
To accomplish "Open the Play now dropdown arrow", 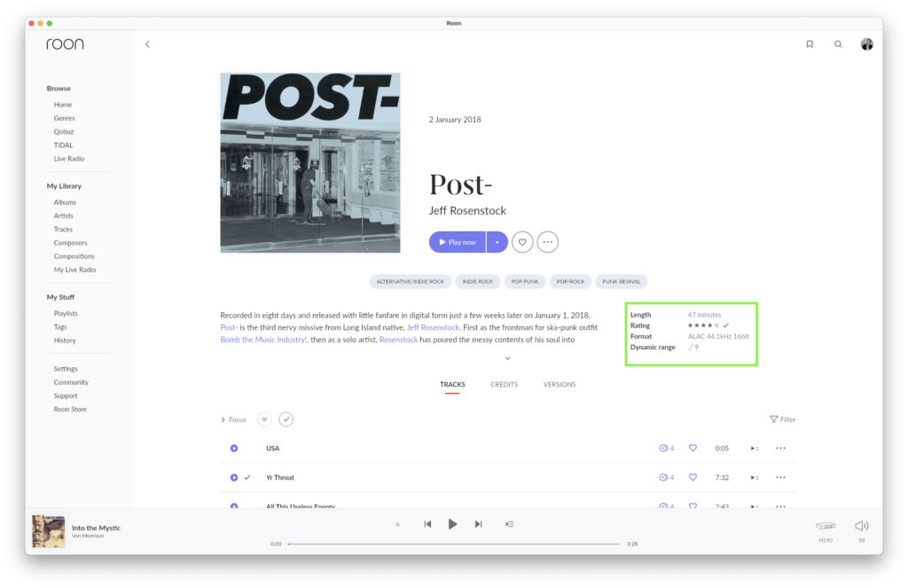I will click(x=497, y=242).
